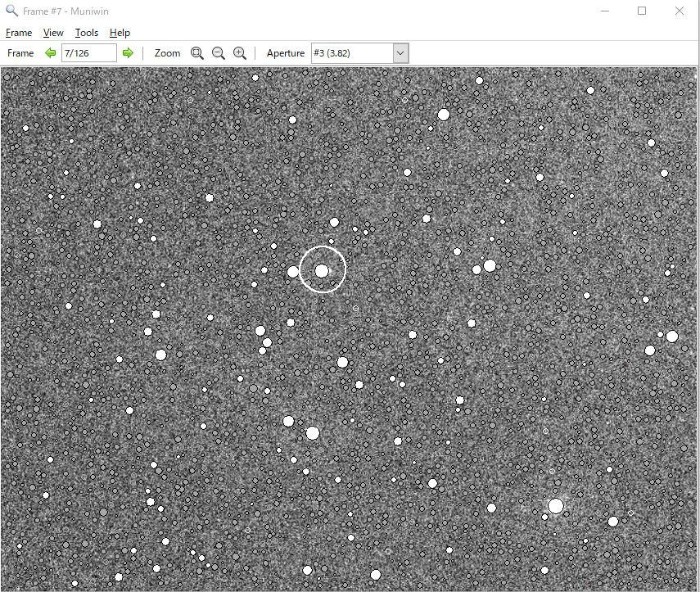Click the Muniwin app icon in title bar
The height and width of the screenshot is (592, 700).
(11, 11)
